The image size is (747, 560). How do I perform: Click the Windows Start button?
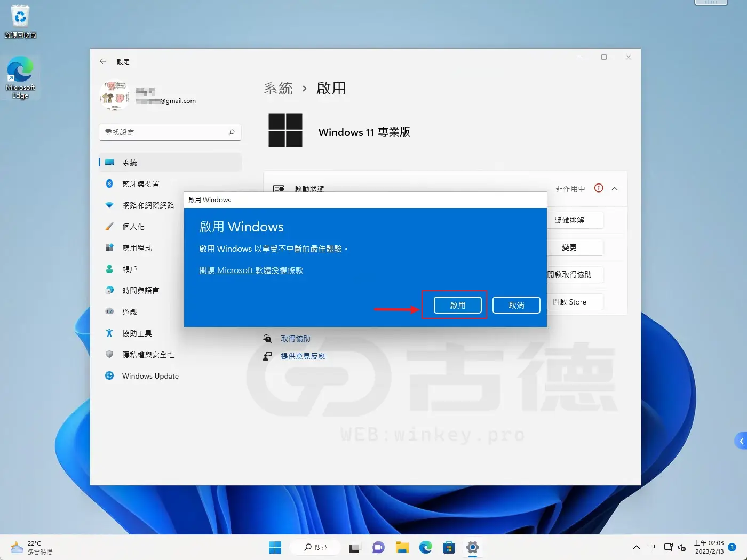[275, 547]
